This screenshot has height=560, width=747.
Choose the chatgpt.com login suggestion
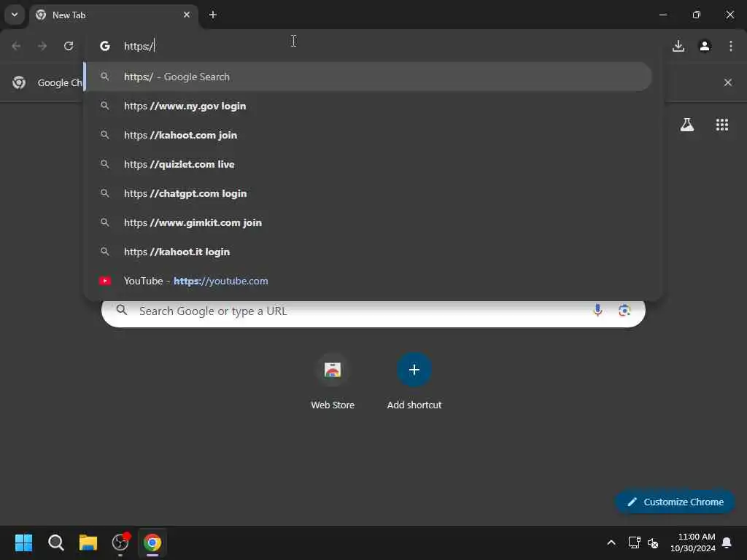click(368, 193)
